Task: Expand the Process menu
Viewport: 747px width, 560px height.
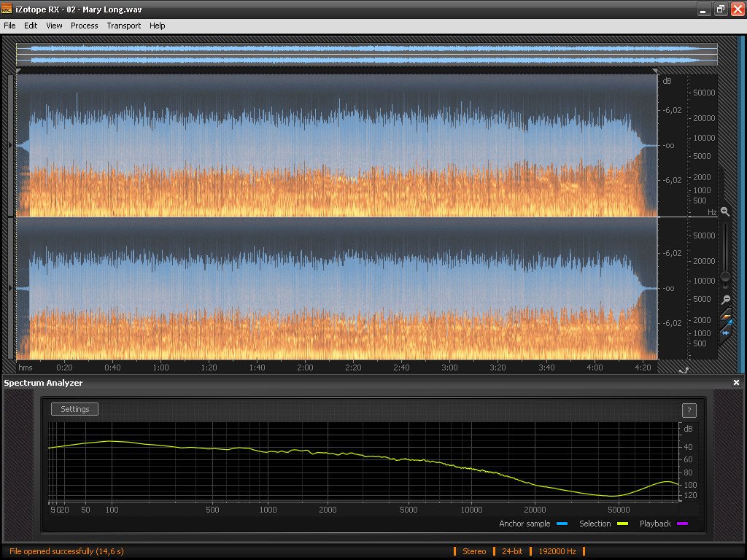Action: (84, 26)
